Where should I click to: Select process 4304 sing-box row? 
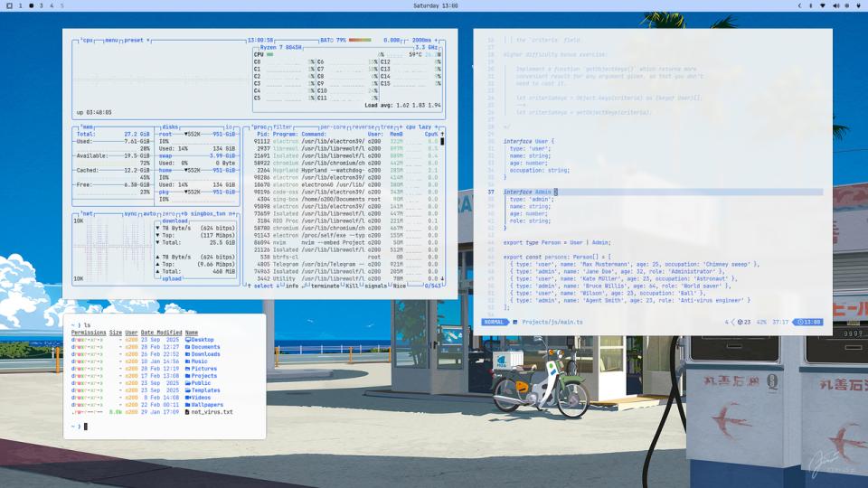tap(346, 199)
